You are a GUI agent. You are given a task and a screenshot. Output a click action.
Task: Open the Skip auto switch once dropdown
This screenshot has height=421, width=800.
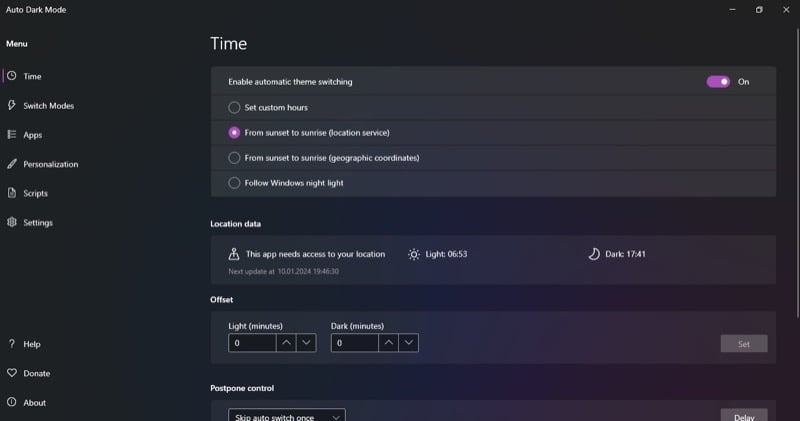[287, 416]
